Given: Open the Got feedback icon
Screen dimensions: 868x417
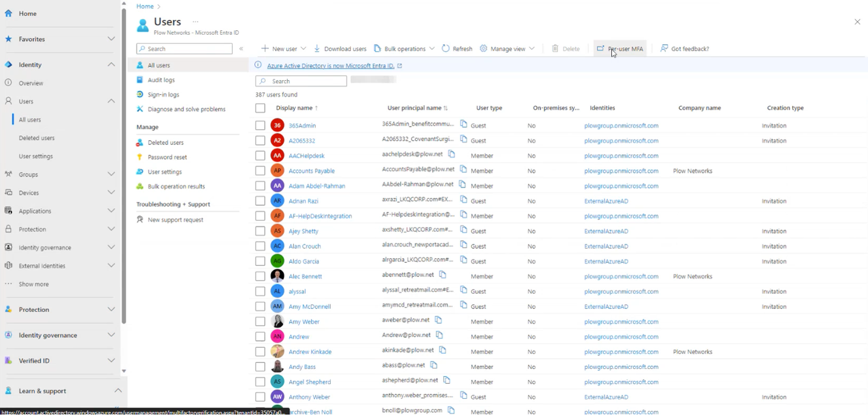Looking at the screenshot, I should 664,49.
